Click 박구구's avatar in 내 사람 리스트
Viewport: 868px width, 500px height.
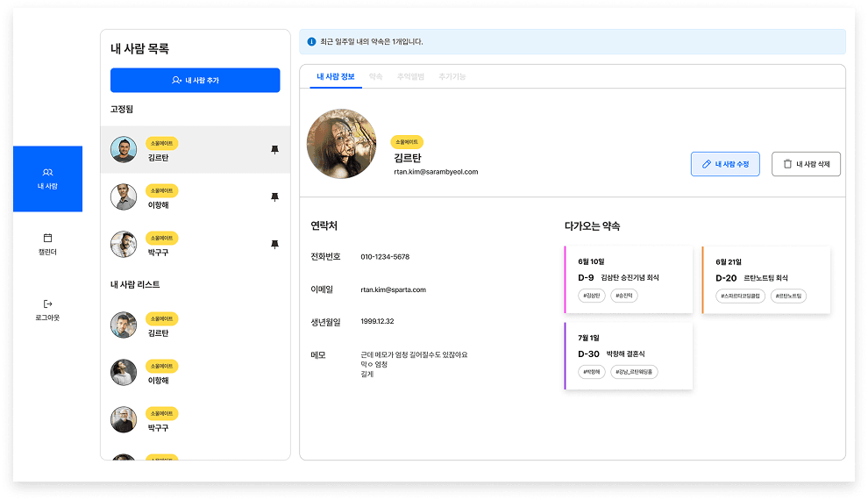pos(124,419)
